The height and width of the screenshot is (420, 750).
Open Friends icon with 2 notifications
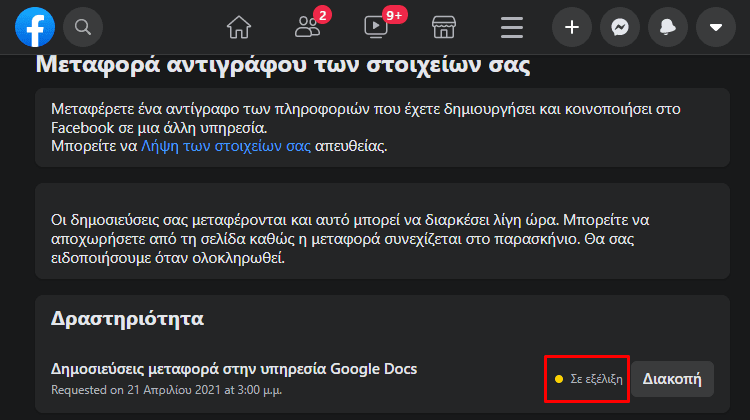307,27
